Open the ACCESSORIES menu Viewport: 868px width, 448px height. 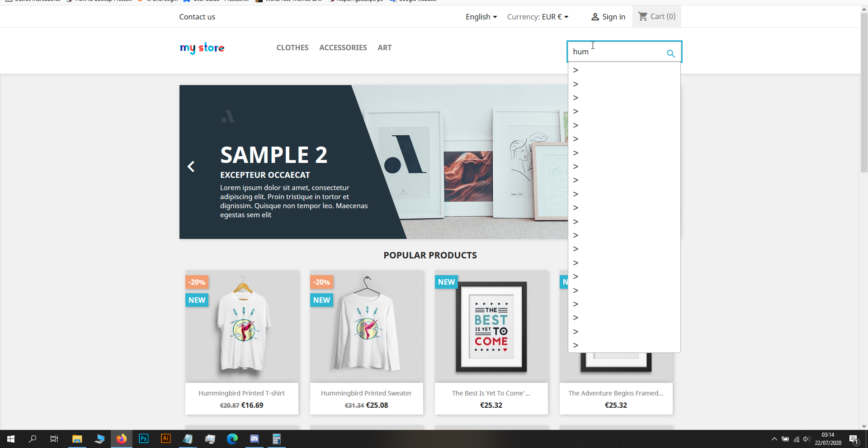(343, 48)
